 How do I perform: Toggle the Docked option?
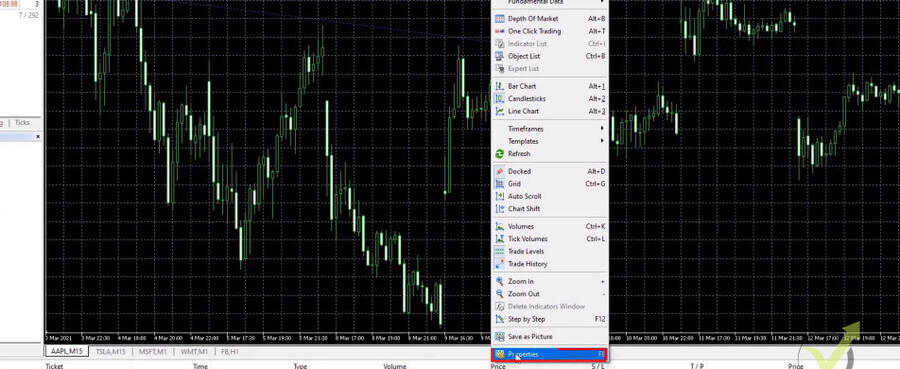[550, 172]
